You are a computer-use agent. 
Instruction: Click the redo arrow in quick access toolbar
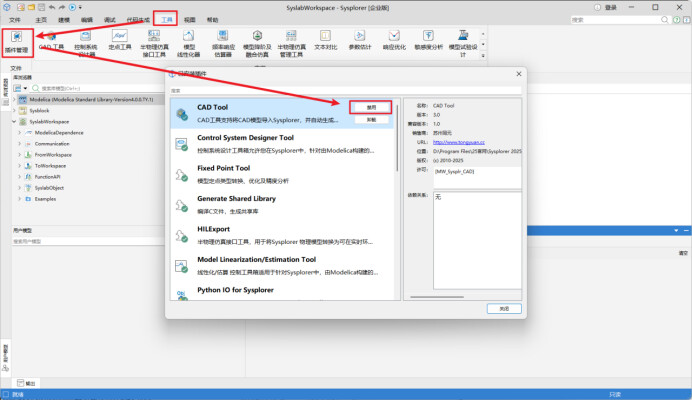point(62,7)
